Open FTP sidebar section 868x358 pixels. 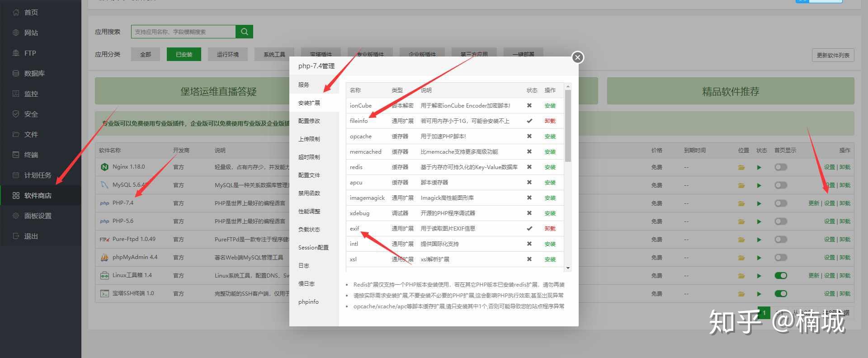pos(30,53)
